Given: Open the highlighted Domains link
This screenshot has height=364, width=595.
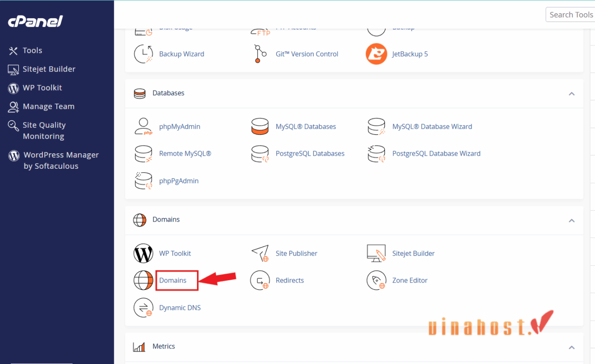Looking at the screenshot, I should point(173,280).
